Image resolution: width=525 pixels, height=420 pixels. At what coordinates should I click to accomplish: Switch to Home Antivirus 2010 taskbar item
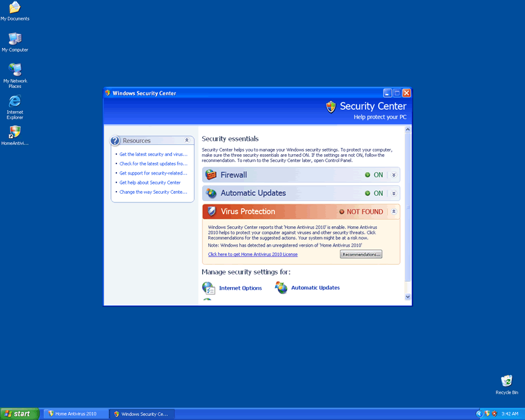[x=74, y=413]
